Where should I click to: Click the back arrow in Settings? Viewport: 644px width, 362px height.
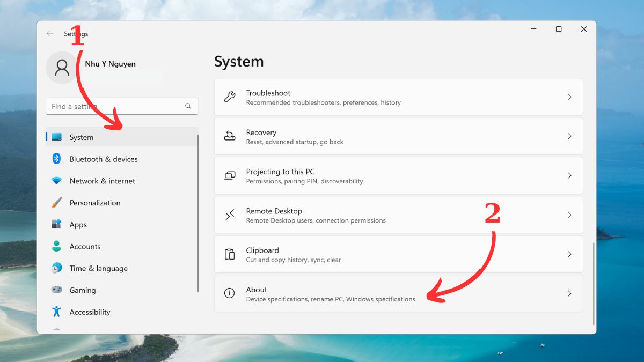tap(50, 34)
